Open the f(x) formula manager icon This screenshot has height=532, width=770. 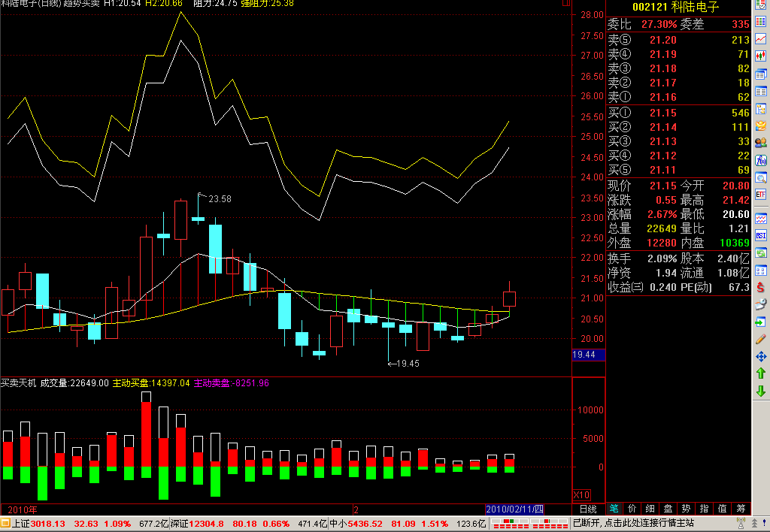761,161
